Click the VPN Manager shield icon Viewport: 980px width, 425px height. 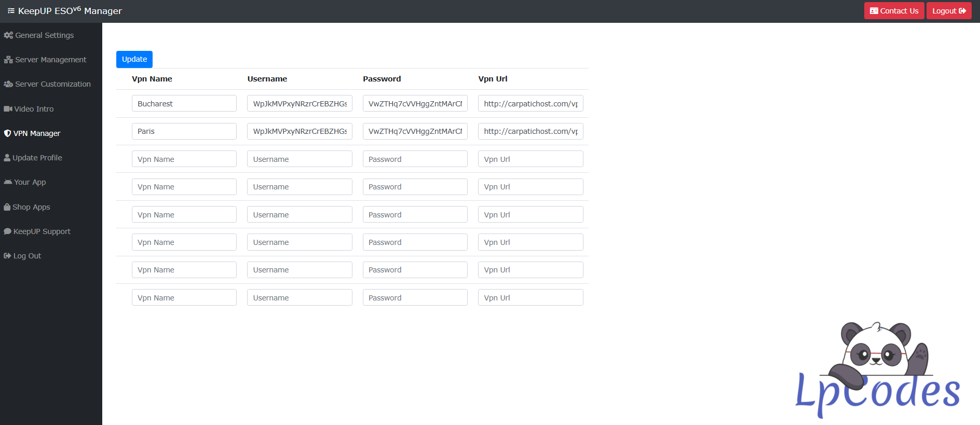coord(7,133)
